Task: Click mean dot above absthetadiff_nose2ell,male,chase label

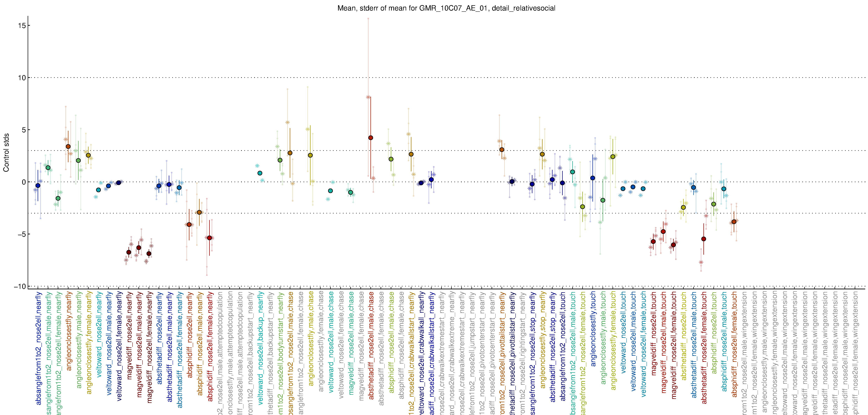Action: coord(371,138)
